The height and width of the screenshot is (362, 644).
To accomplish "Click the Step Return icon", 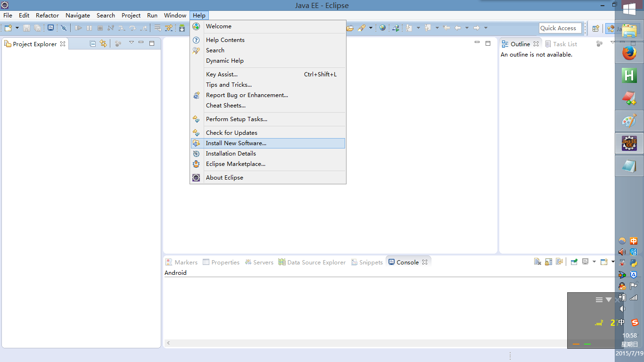I will [144, 28].
